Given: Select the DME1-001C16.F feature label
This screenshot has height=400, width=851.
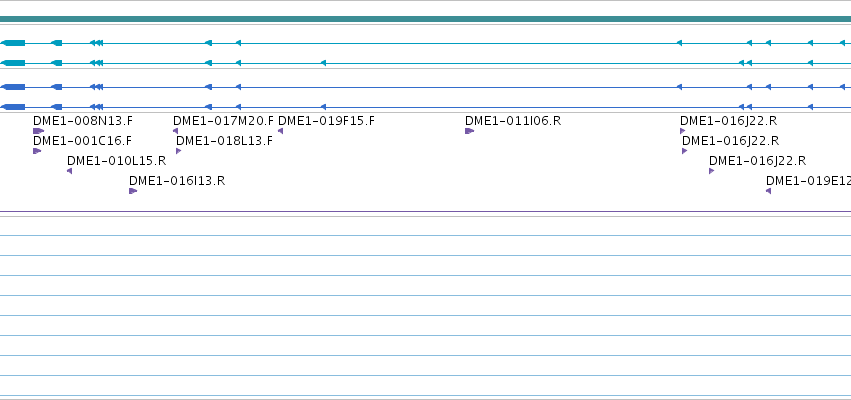Looking at the screenshot, I should [x=82, y=141].
